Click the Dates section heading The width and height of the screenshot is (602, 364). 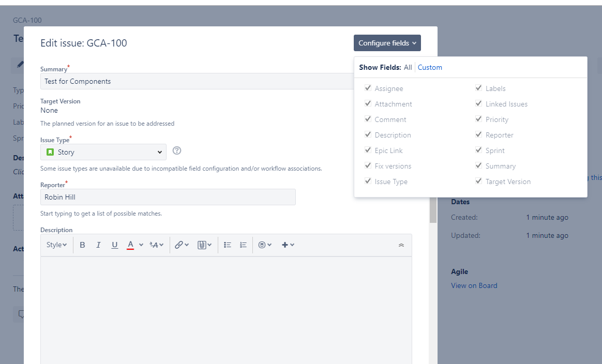[460, 202]
